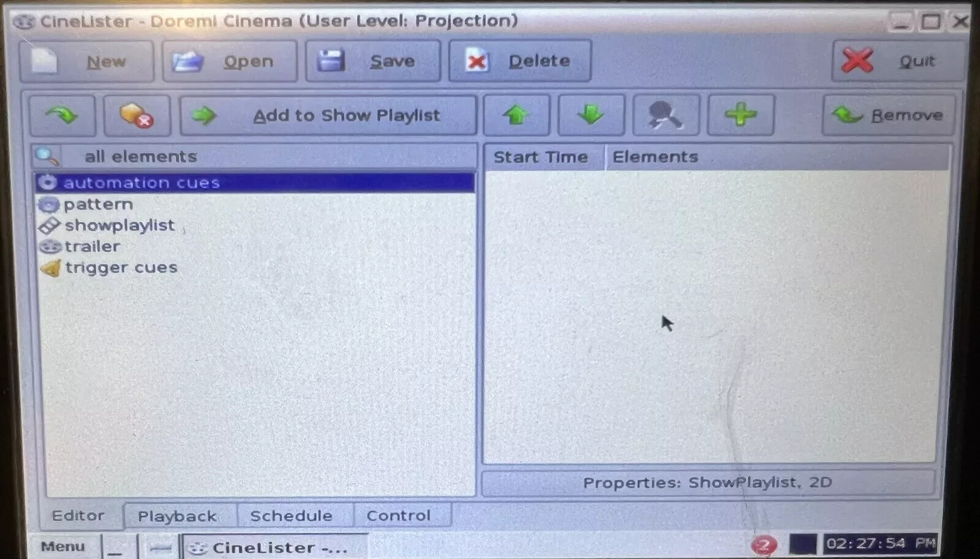Switch to the Editor tab
Viewport: 980px width, 559px height.
click(78, 515)
